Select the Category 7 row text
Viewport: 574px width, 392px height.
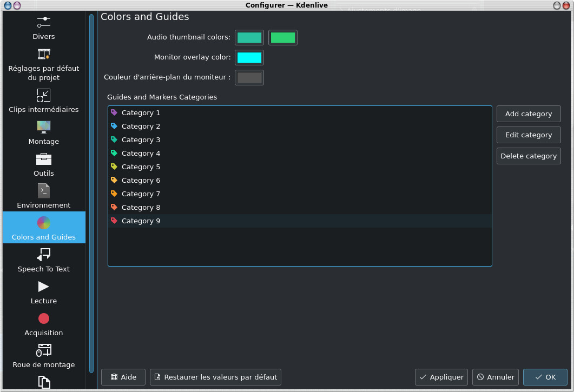pos(141,194)
